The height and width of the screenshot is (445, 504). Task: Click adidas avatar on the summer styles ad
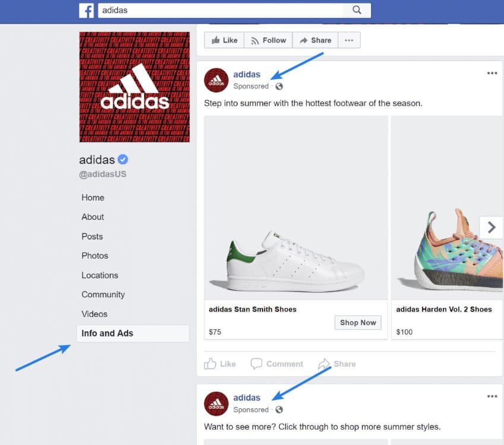click(x=216, y=403)
